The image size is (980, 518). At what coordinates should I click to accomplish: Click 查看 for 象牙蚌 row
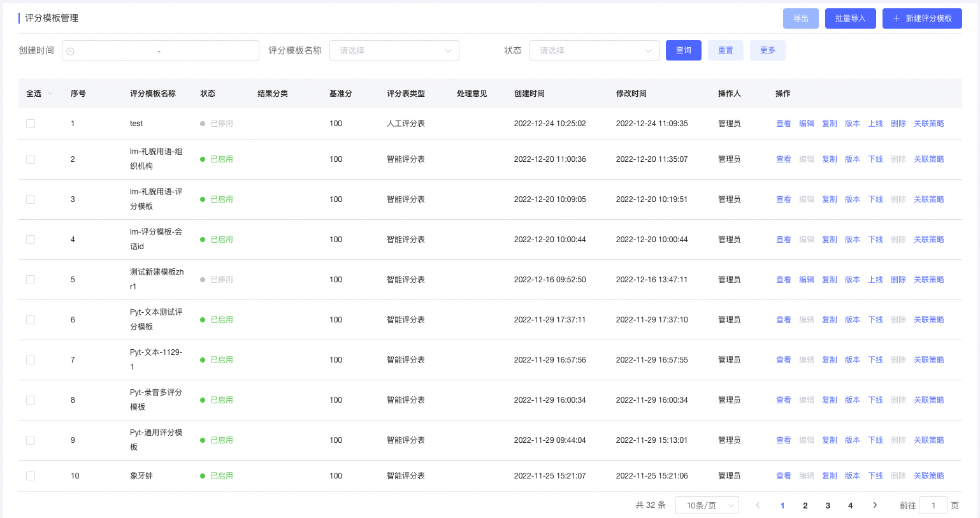click(x=784, y=476)
